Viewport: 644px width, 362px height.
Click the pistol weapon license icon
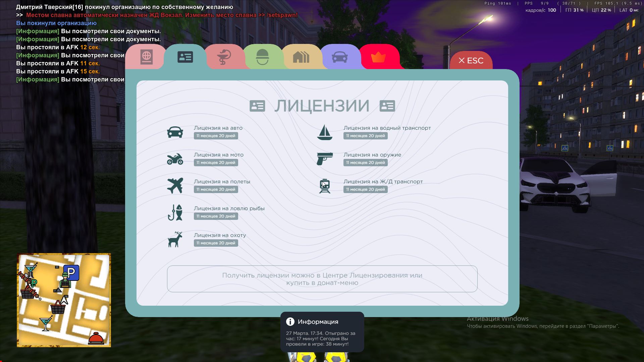point(324,159)
